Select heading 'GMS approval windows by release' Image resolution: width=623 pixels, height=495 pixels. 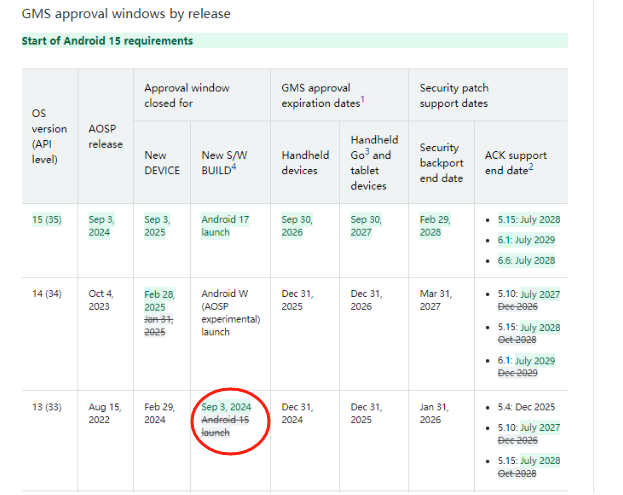[126, 14]
